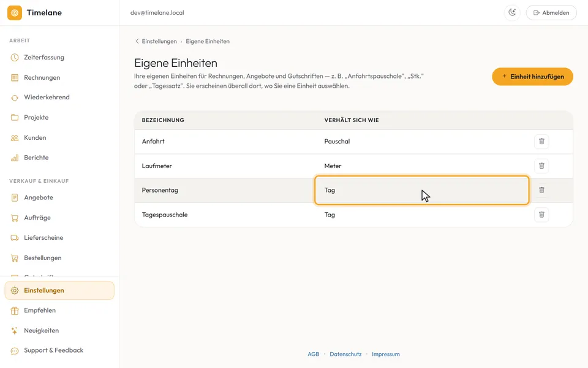Click the Angebote document icon
Screen dimensions: 588x368
(x=15, y=197)
